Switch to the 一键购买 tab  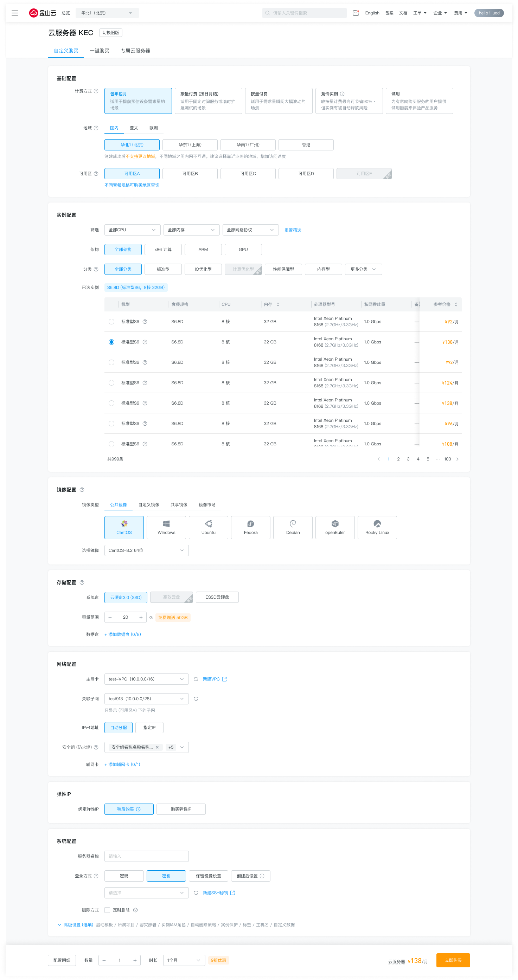[x=99, y=51]
